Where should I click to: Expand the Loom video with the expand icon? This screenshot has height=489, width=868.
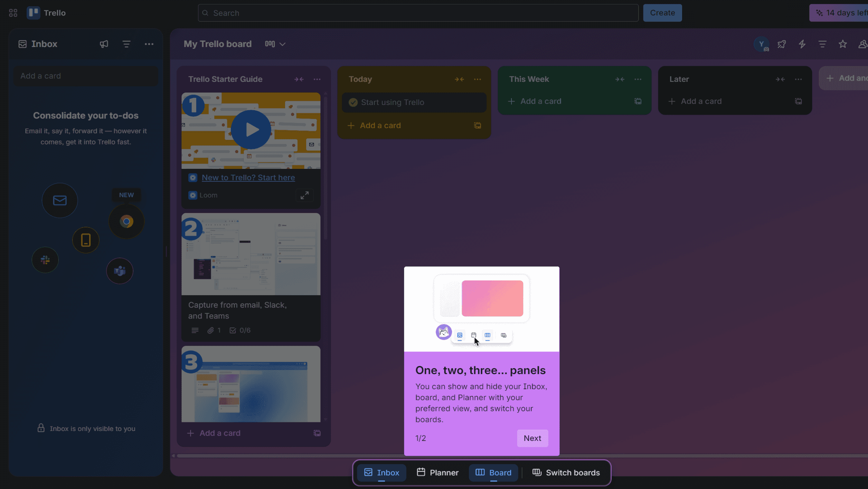(304, 195)
